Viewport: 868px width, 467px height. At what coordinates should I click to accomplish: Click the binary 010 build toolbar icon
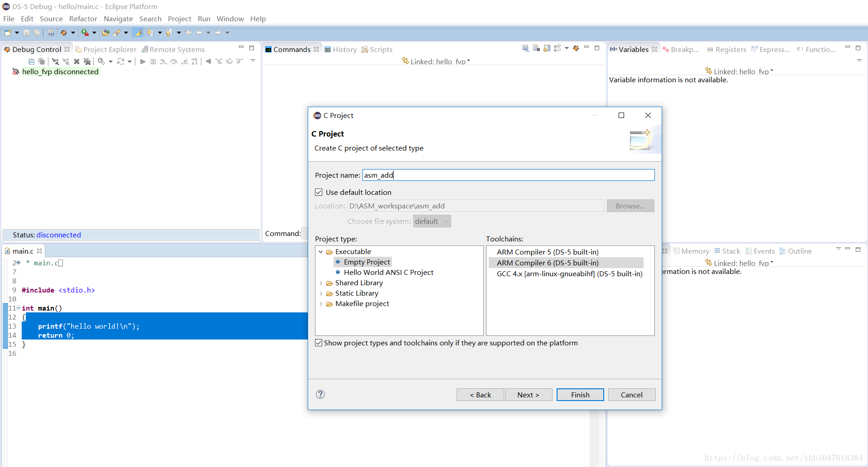pos(51,33)
